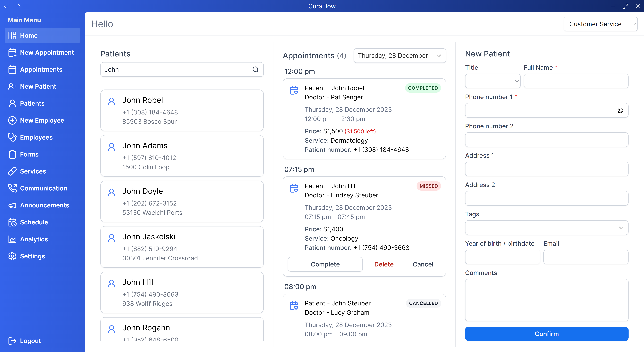
Task: Click the back arrow navigation icon
Action: (x=6, y=6)
